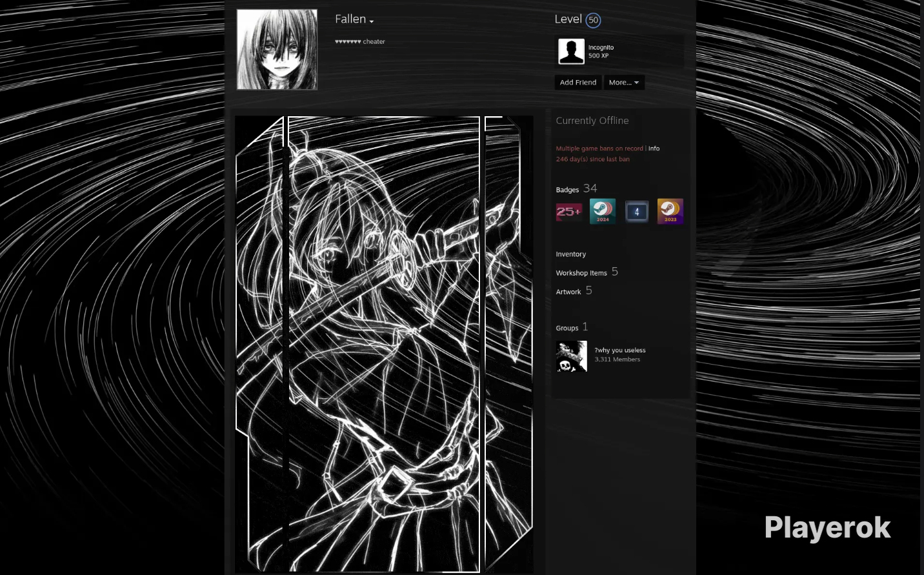This screenshot has width=924, height=575.
Task: Go to the Inventory page
Action: (571, 254)
